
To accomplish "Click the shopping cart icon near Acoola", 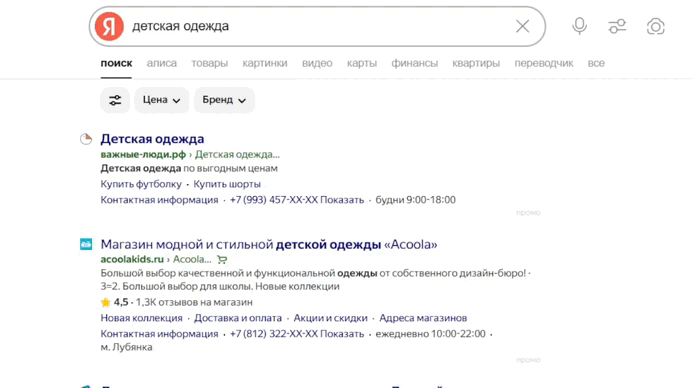I will pyautogui.click(x=222, y=260).
